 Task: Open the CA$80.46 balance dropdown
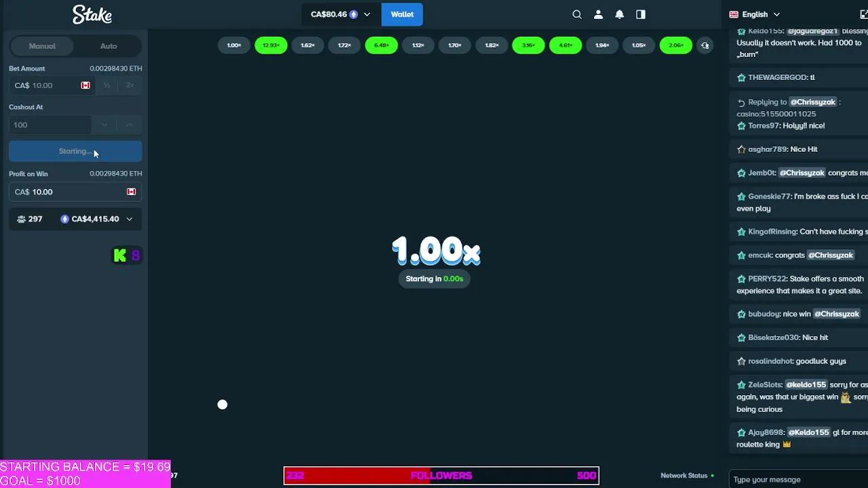click(340, 14)
